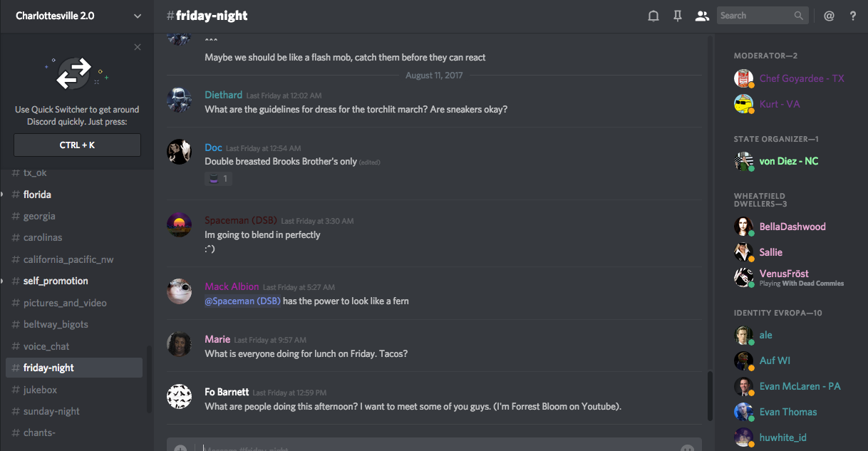Open Chef Goyardee - TX member profile

click(801, 78)
